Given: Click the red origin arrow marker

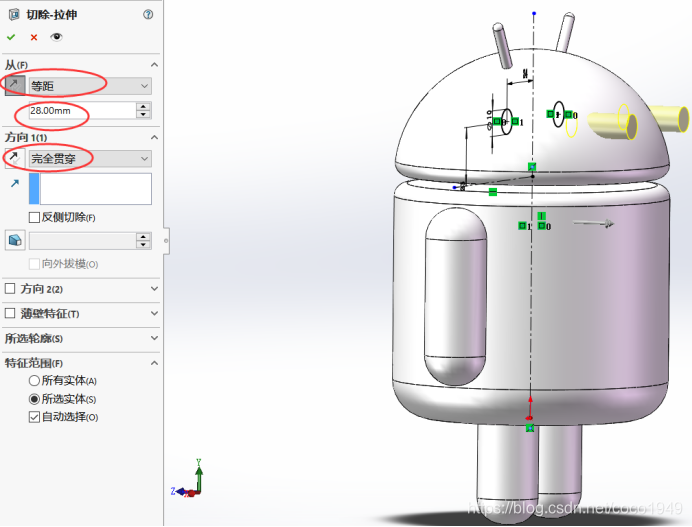Looking at the screenshot, I should pos(530,408).
